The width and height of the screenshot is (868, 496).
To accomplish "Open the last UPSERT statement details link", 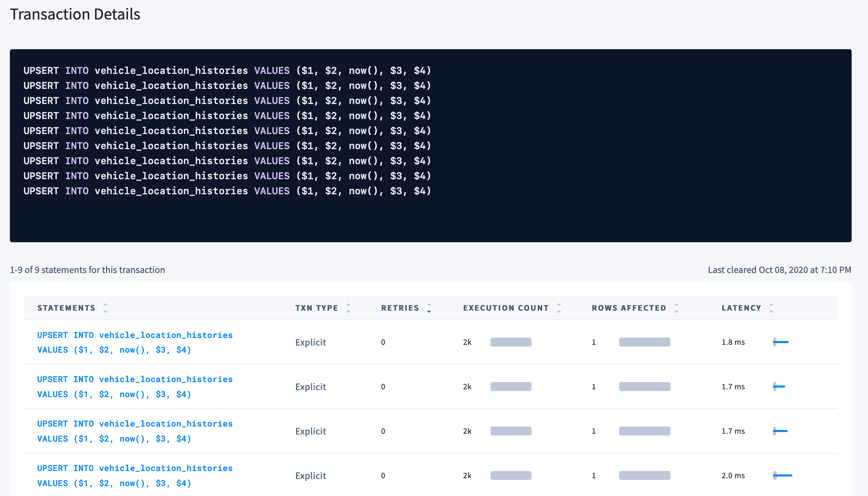I will pyautogui.click(x=135, y=475).
